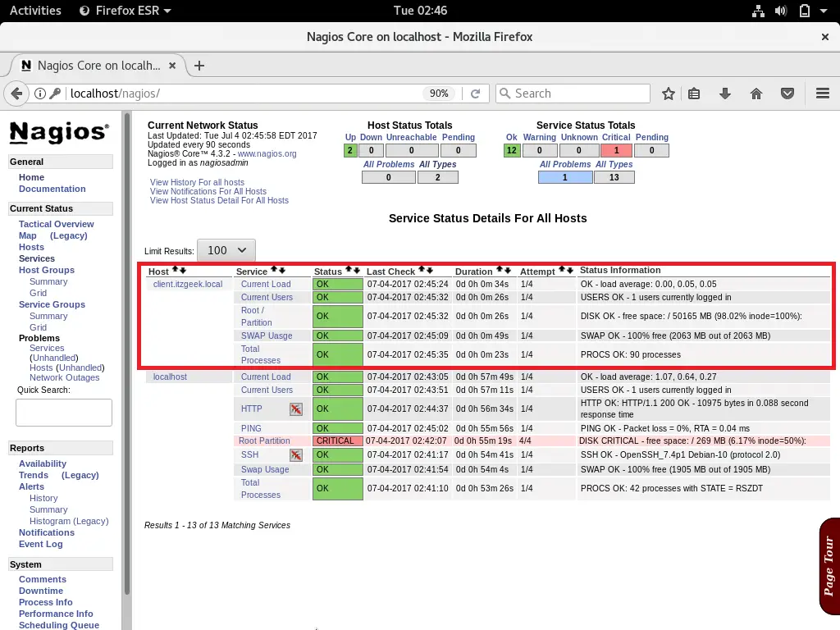This screenshot has height=630, width=840.
Task: Open Summary under Service Groups
Action: coord(48,316)
